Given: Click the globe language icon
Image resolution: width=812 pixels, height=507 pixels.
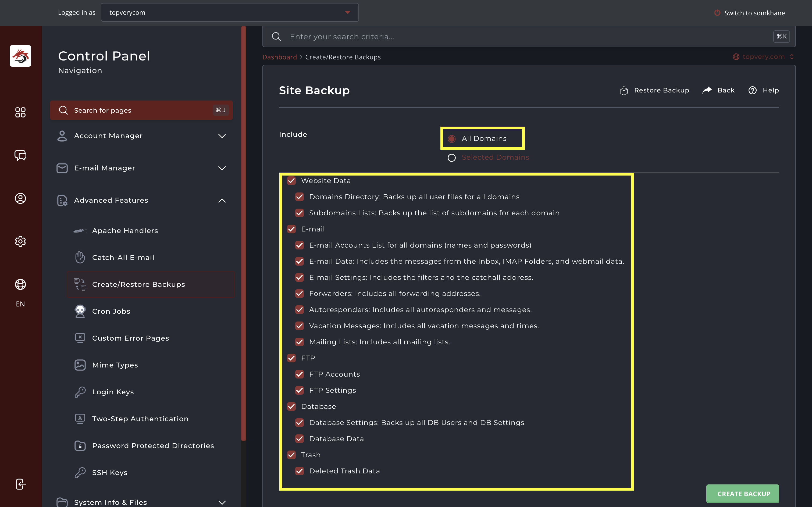Looking at the screenshot, I should [x=20, y=284].
